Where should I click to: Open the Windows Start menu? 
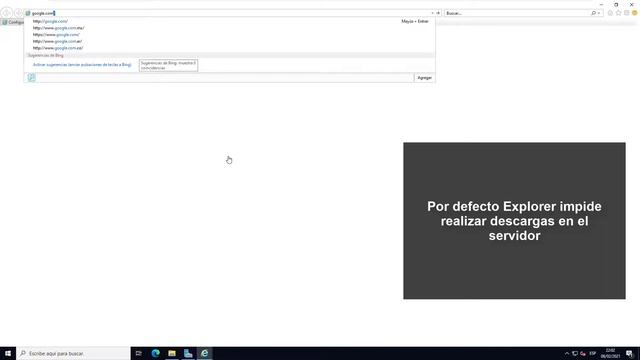pyautogui.click(x=8, y=353)
